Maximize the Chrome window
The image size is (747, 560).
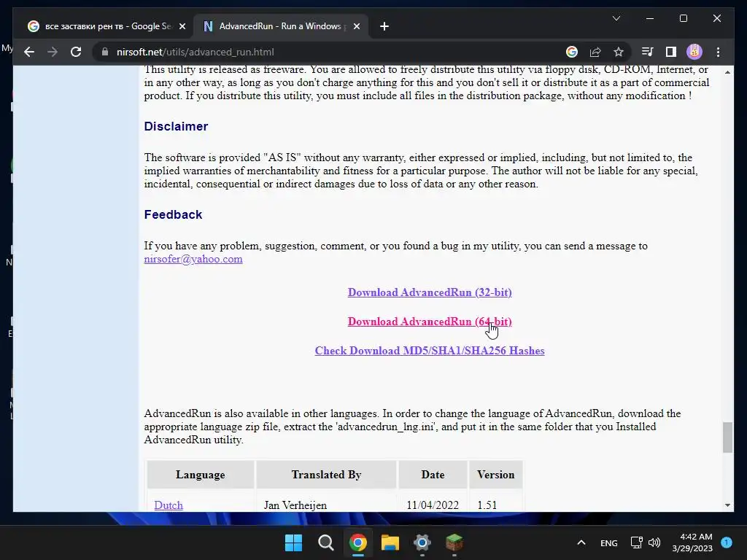(683, 18)
